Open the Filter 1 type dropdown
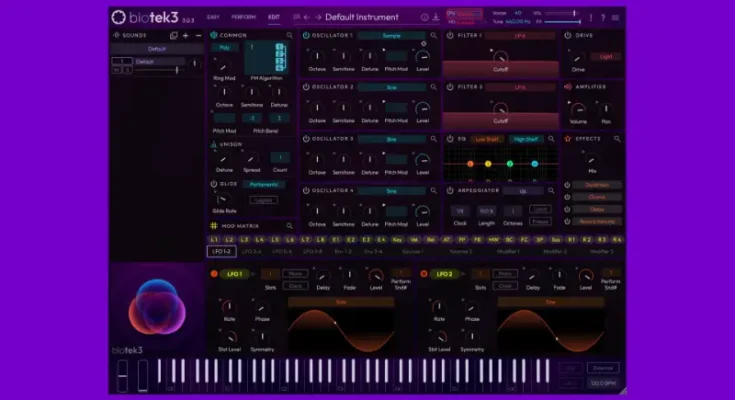This screenshot has width=735, height=400. coord(520,35)
